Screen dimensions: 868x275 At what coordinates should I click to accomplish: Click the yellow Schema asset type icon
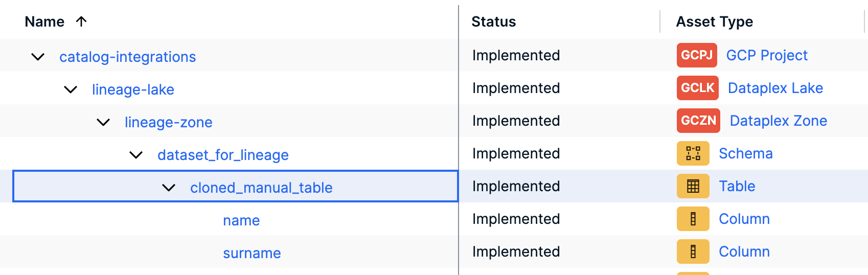coord(693,153)
